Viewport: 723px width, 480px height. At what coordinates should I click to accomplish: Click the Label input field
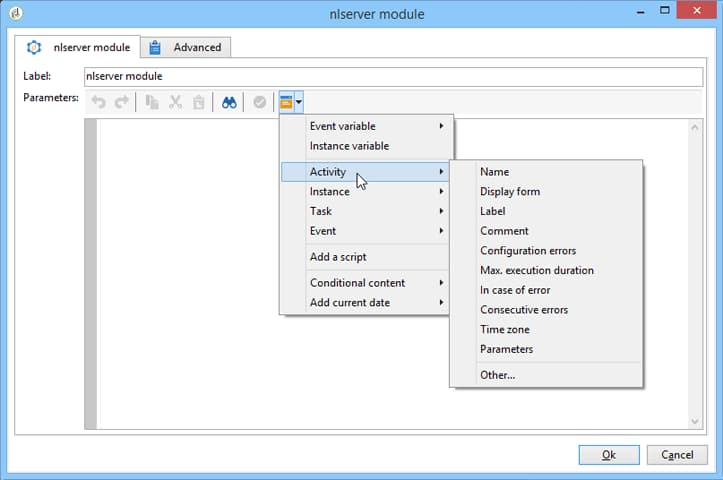pos(393,77)
